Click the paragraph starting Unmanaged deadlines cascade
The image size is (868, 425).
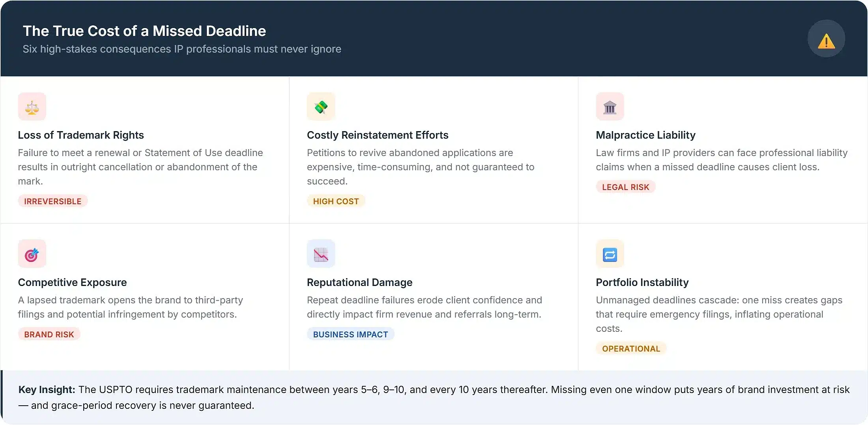click(x=719, y=314)
